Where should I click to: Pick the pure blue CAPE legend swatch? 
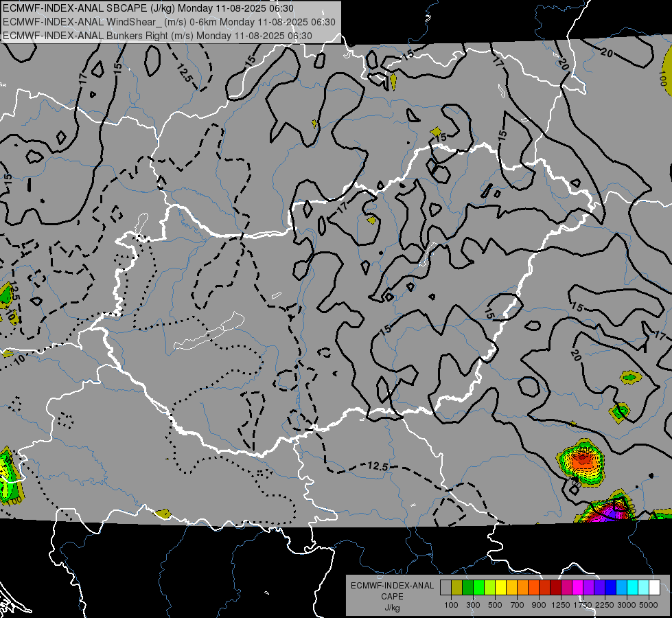[x=610, y=588]
